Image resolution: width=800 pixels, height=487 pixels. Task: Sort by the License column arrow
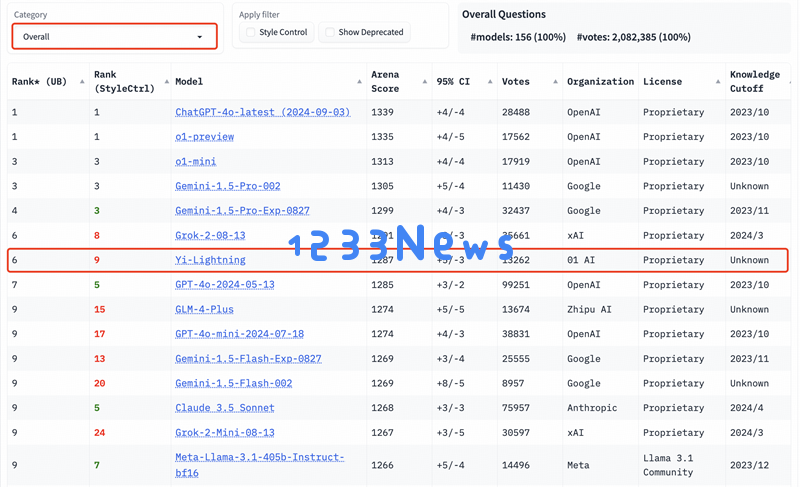click(718, 82)
